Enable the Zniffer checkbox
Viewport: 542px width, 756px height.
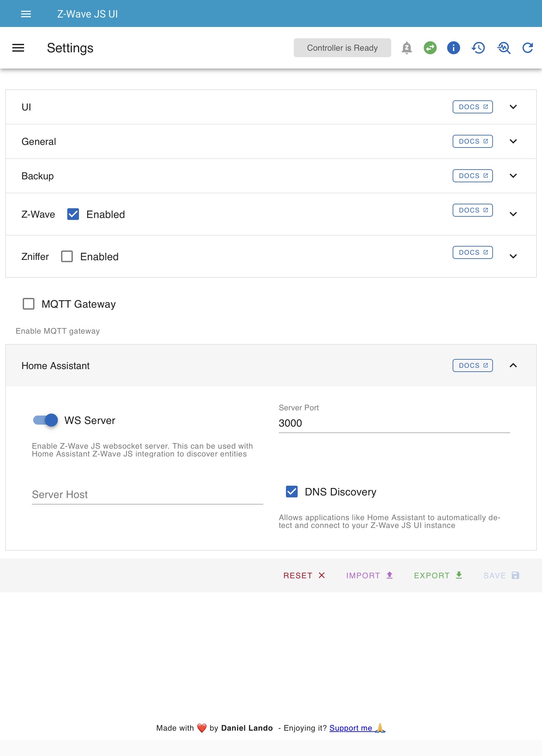tap(67, 256)
